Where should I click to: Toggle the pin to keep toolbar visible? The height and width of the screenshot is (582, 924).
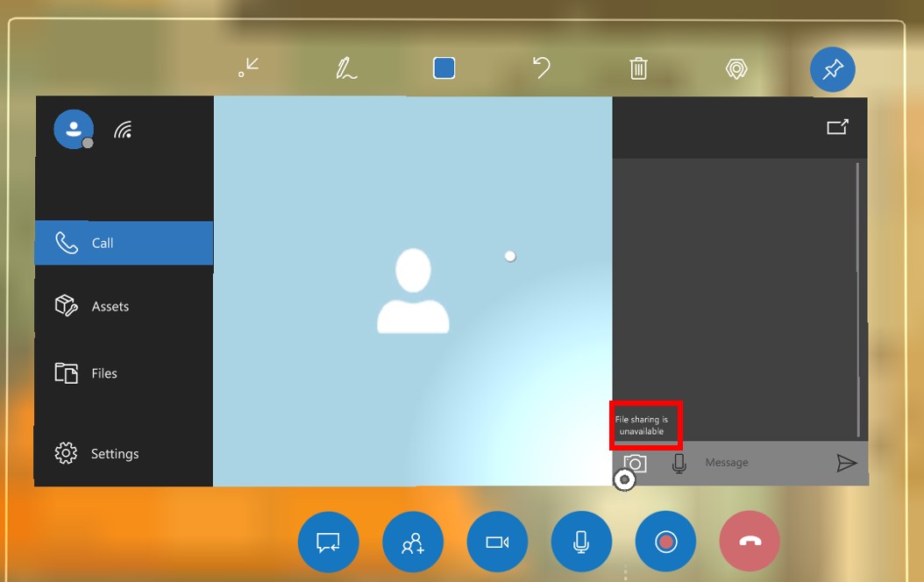pyautogui.click(x=832, y=69)
